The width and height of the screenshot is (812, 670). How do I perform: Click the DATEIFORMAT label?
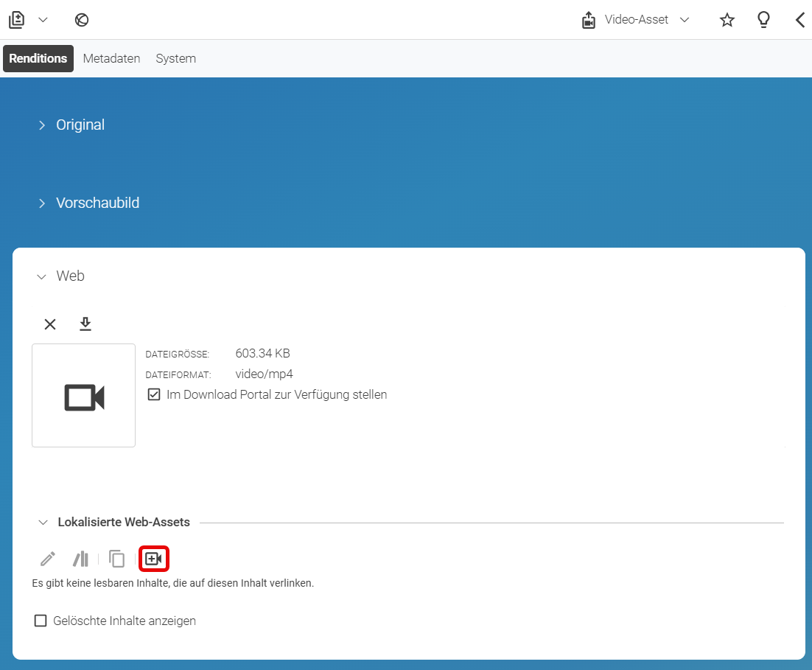(x=178, y=374)
